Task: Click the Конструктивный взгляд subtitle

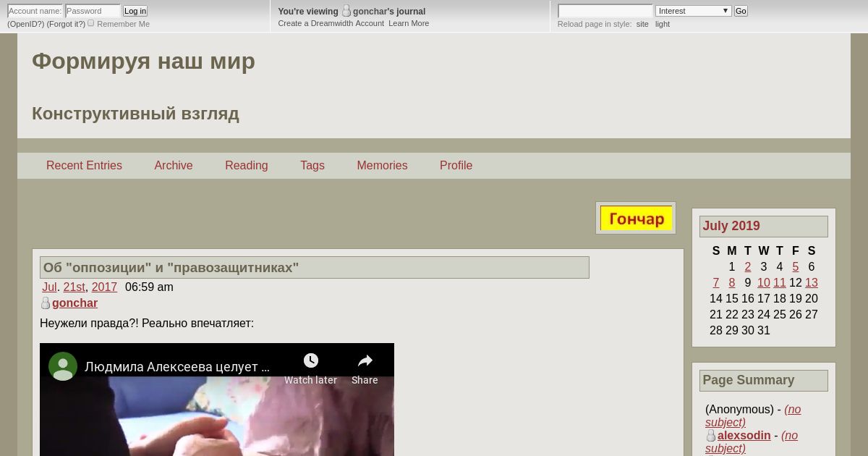Action: (x=135, y=114)
